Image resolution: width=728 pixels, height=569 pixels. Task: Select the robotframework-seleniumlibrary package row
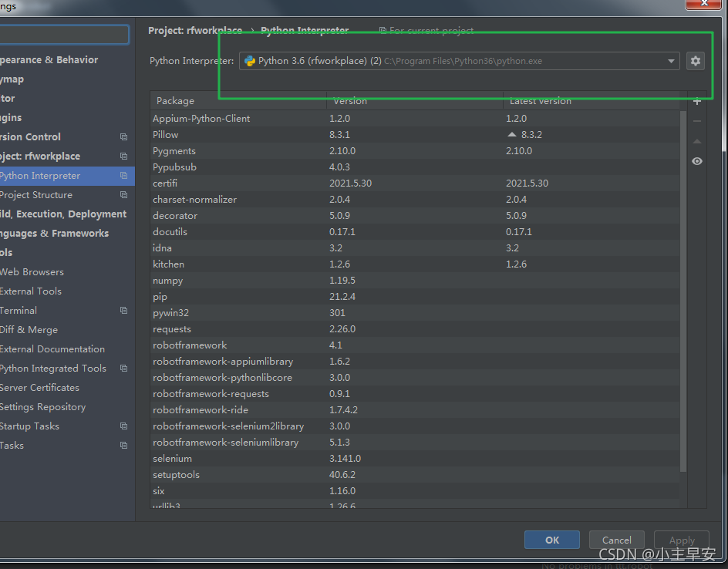415,443
